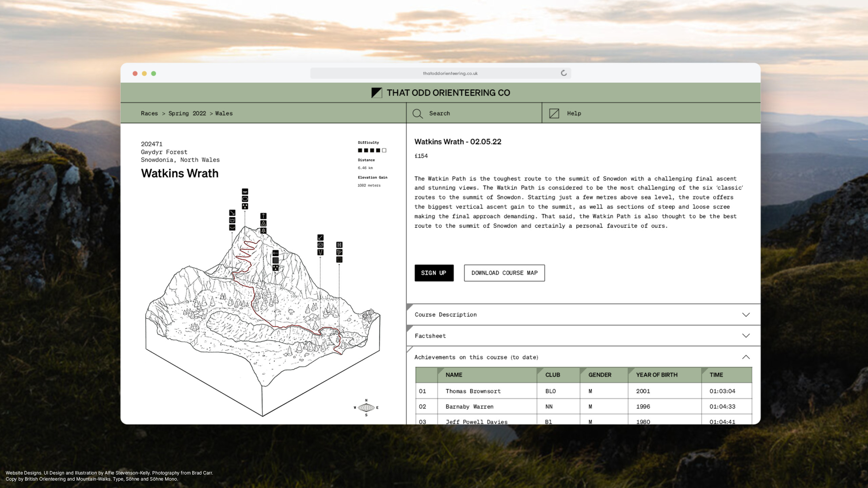Click the down-right diagonal arrow marker icon
Viewport: 868px width, 488px height.
[232, 213]
